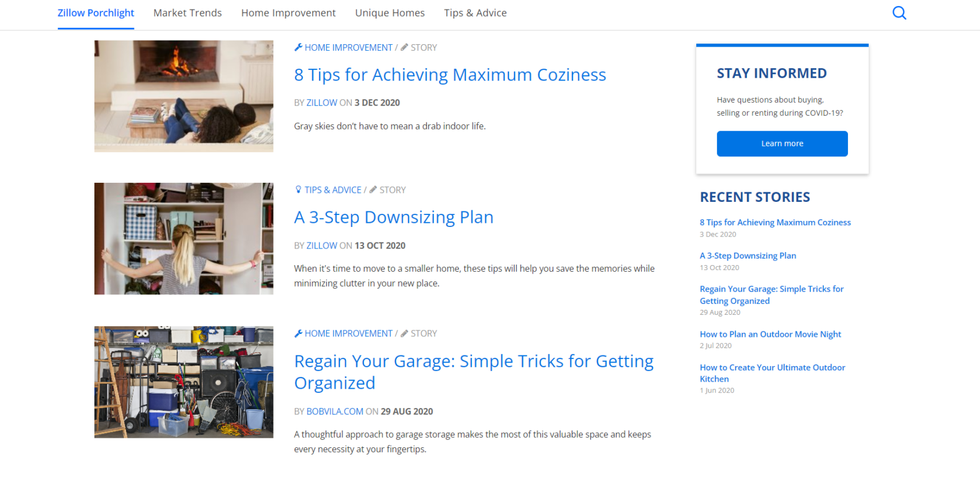
Task: Click sidebar date '29 Aug 2020'
Action: pos(719,312)
